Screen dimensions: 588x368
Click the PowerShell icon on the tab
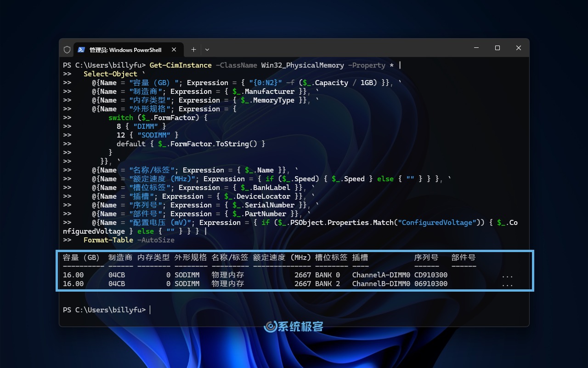coord(81,50)
